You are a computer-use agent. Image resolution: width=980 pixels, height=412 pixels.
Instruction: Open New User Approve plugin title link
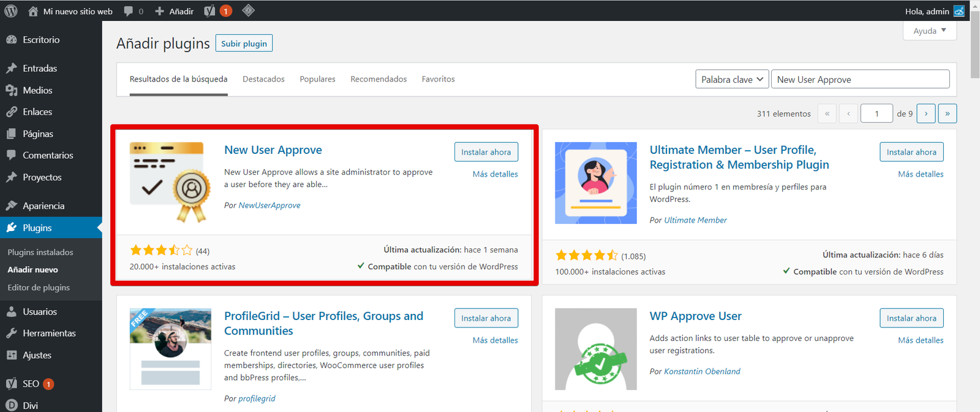(x=273, y=150)
